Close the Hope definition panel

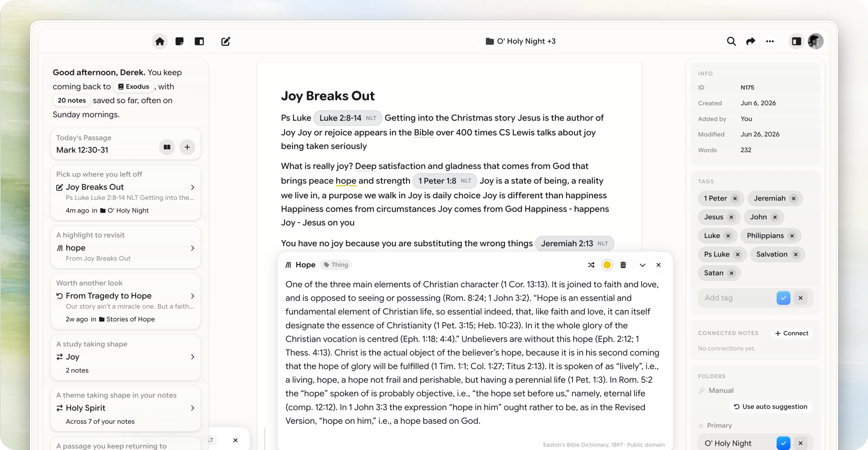tap(658, 265)
